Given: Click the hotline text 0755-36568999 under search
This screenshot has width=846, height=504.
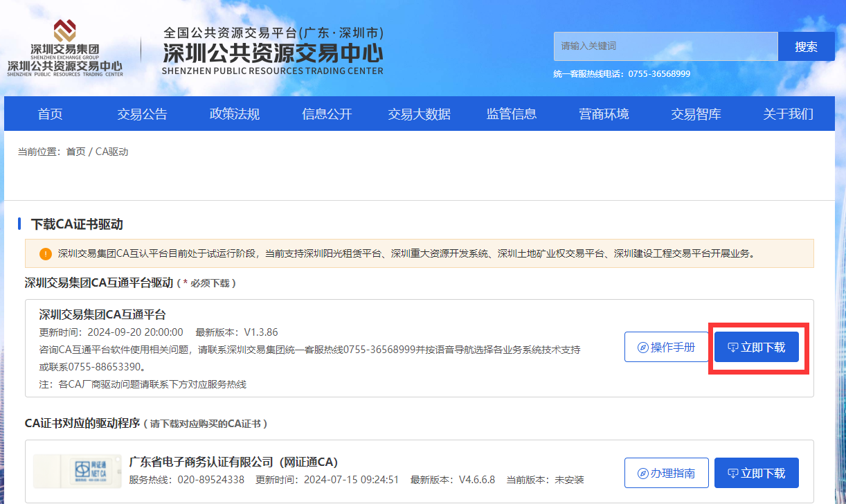Looking at the screenshot, I should pos(622,73).
